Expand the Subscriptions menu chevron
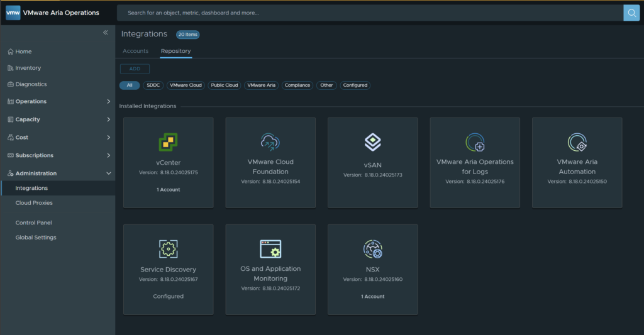The image size is (644, 335). [108, 156]
